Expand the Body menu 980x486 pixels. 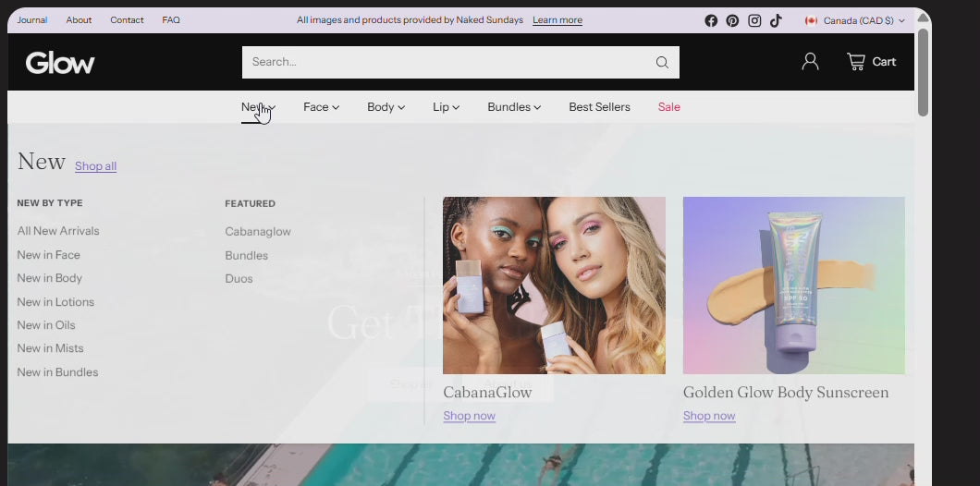click(x=386, y=107)
